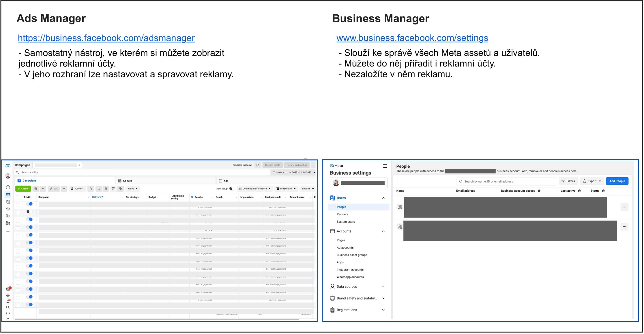Click the Filters button in People panel

pos(568,181)
